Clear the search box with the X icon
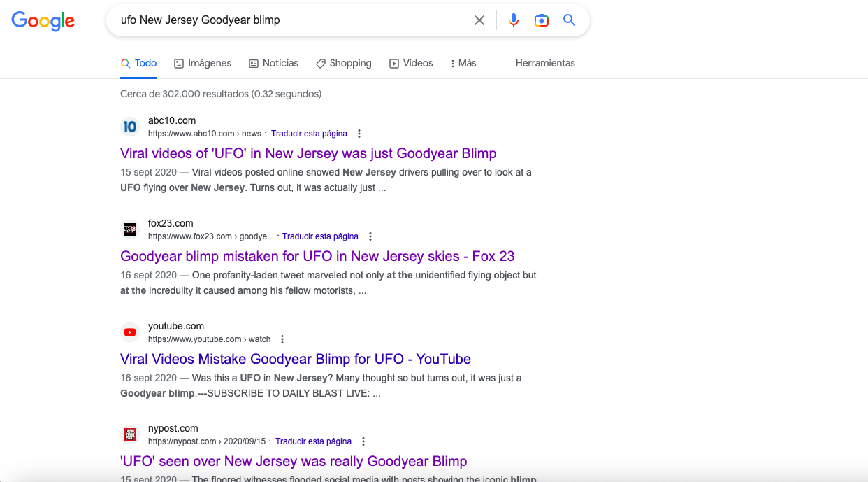The height and width of the screenshot is (482, 868). tap(479, 20)
